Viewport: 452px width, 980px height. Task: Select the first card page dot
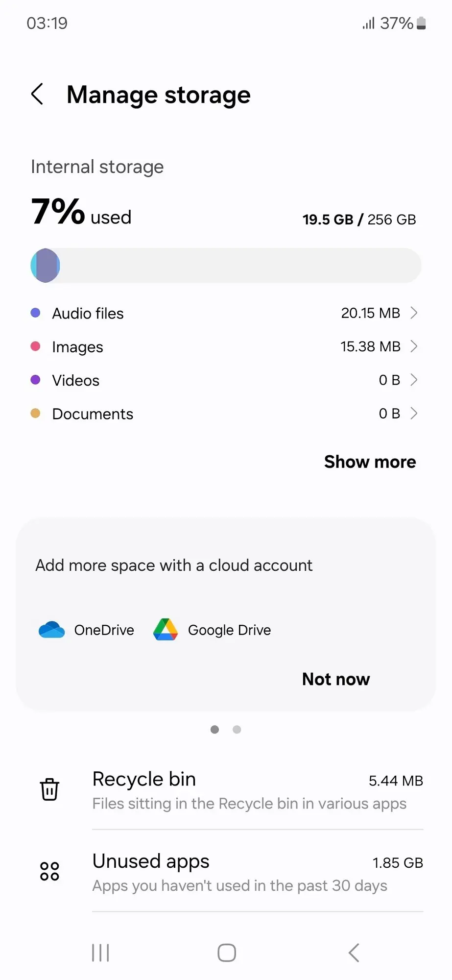tap(214, 730)
